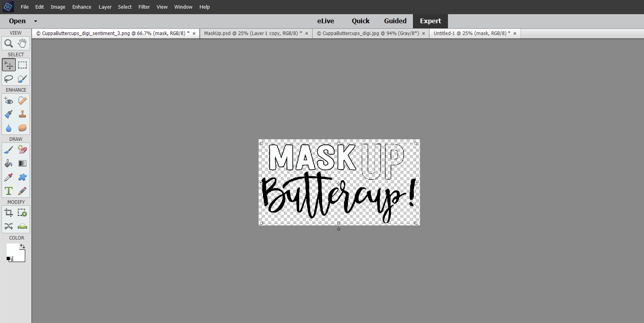Select the Hand tool
Screen dimensions: 644x323
pos(22,43)
